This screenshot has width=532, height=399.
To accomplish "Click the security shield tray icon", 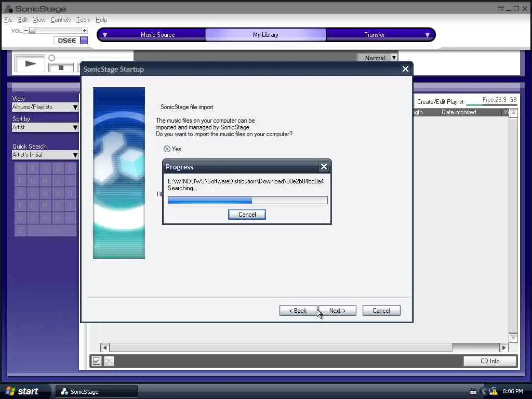I will tap(494, 392).
